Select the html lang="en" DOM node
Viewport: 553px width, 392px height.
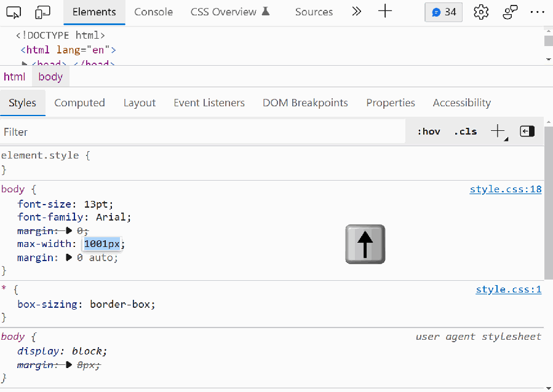(68, 50)
